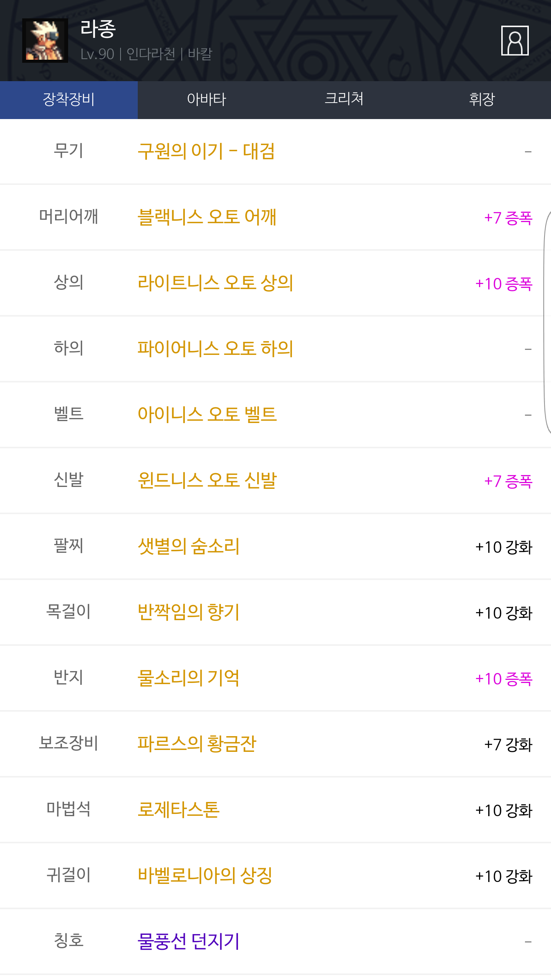Tap 라이트니스 오토 상의 item name

(x=215, y=283)
